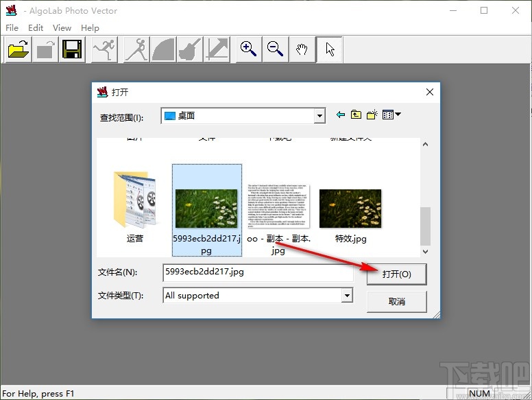The width and height of the screenshot is (532, 400).
Task: Expand the 查找范围 location dropdown
Action: pos(319,116)
